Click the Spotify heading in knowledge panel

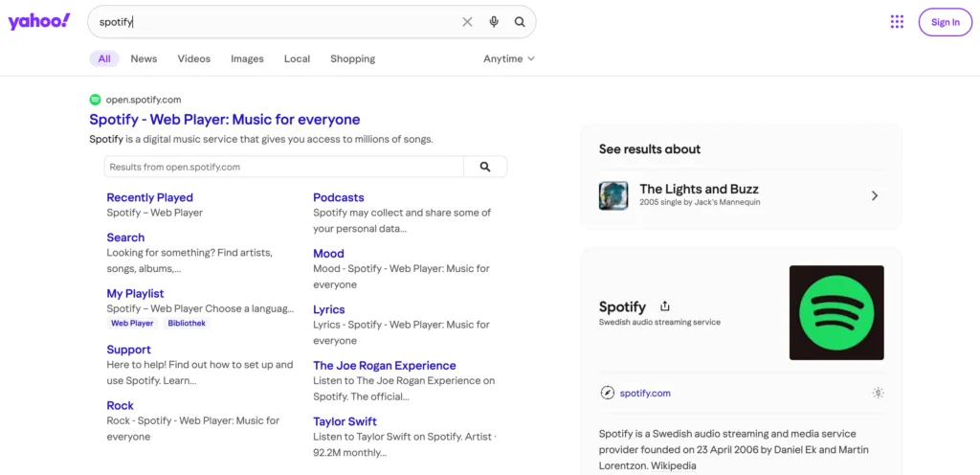(x=622, y=306)
